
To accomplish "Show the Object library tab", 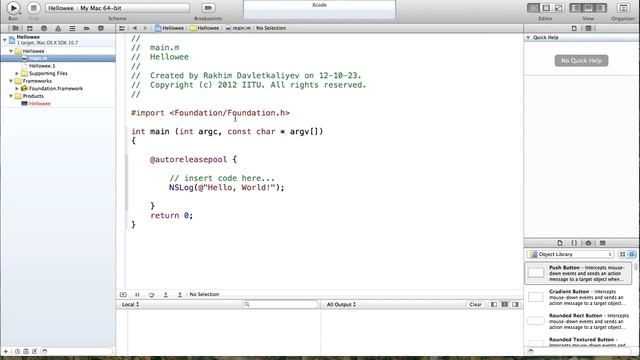I will click(x=588, y=243).
